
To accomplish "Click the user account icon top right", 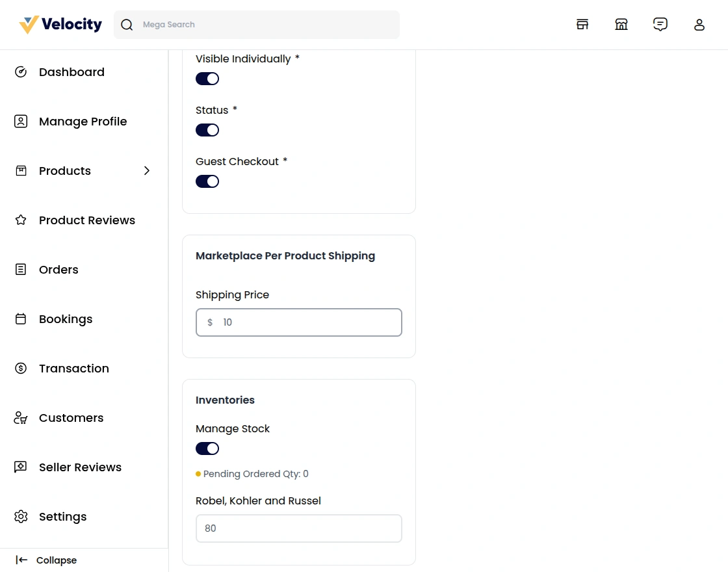I will 699,24.
